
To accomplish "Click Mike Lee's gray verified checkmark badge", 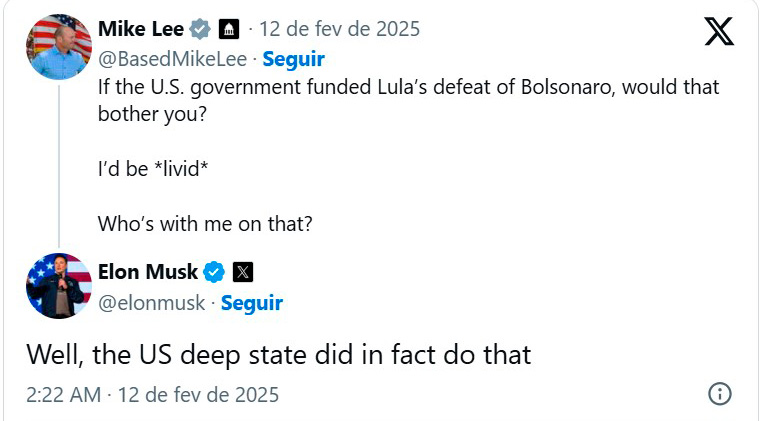I will (201, 29).
